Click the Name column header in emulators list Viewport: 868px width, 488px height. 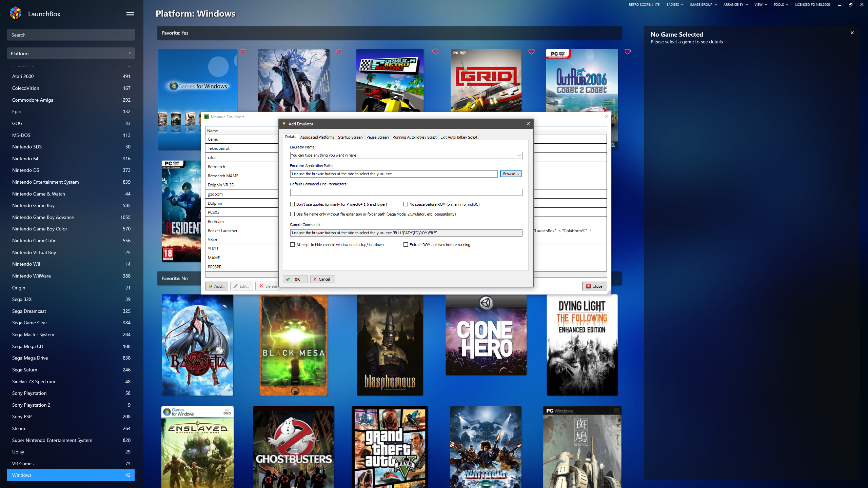coord(242,131)
